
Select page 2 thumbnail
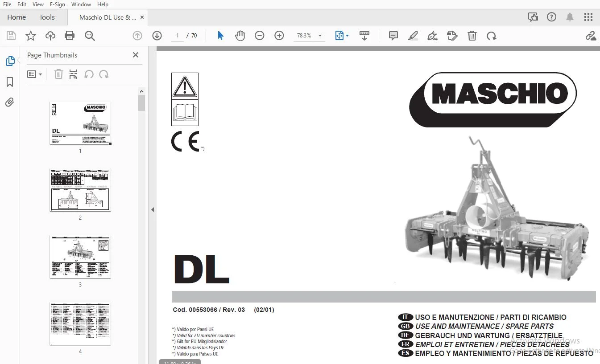[80, 190]
